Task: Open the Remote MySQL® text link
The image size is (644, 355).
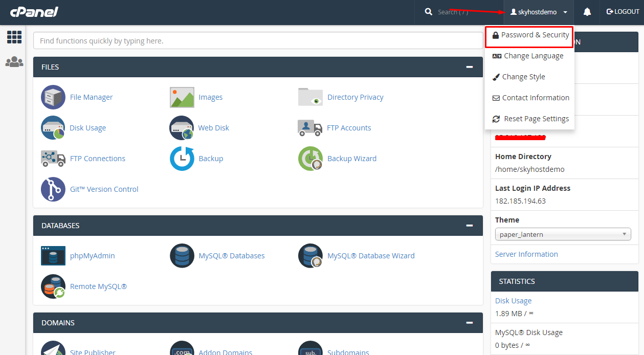Action: [x=98, y=286]
